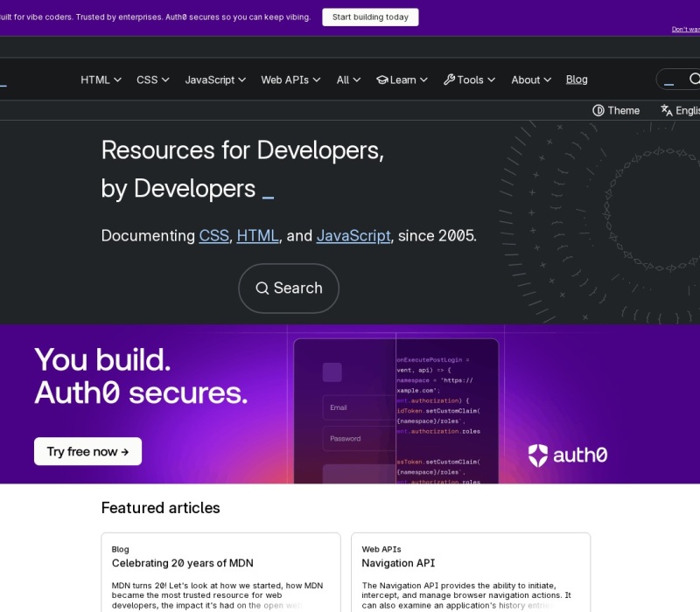Expand the Web APIs menu
700x612 pixels.
click(x=290, y=80)
